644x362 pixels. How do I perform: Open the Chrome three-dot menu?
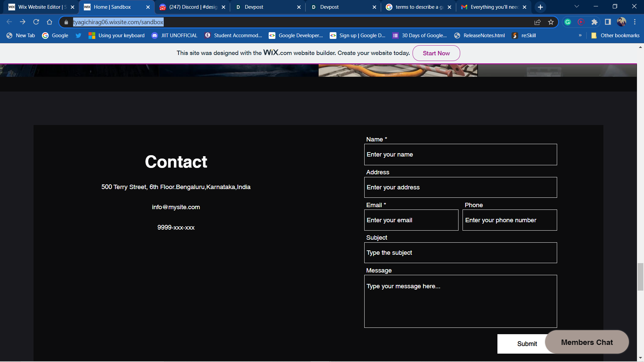coord(635,22)
